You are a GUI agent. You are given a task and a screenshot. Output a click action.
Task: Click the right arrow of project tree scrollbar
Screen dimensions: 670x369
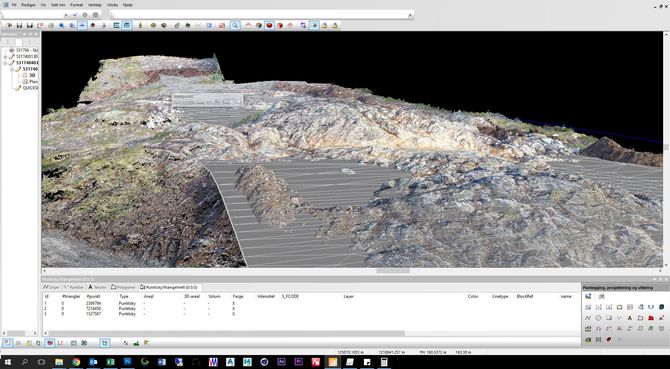(x=36, y=333)
